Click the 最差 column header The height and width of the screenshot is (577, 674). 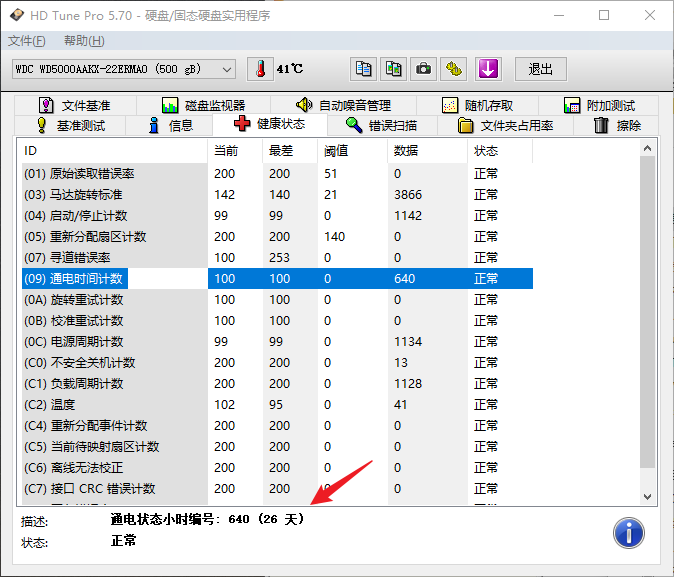pos(290,151)
